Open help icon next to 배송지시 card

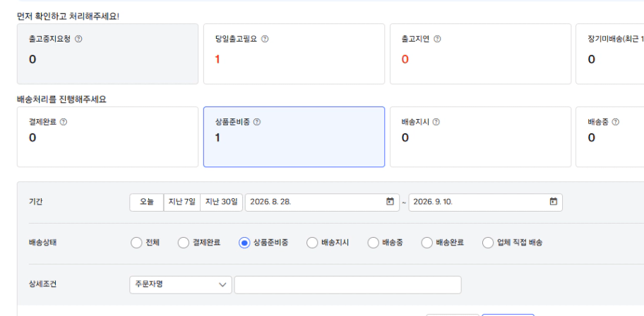[x=436, y=122]
